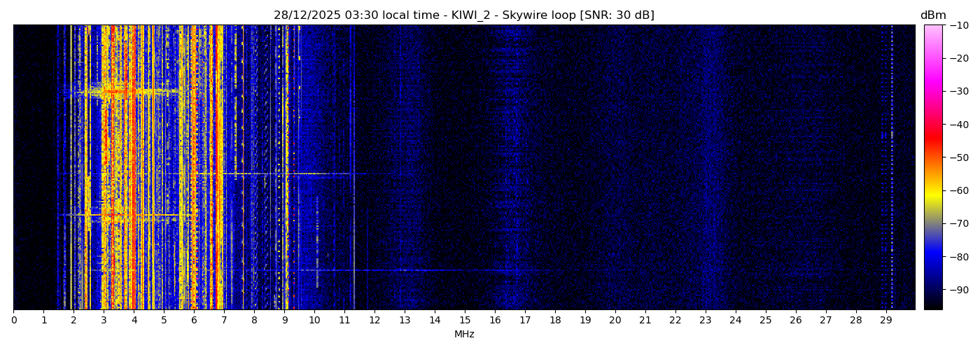Select the 5 MHz axis tick label
This screenshot has height=350, width=980.
(164, 321)
